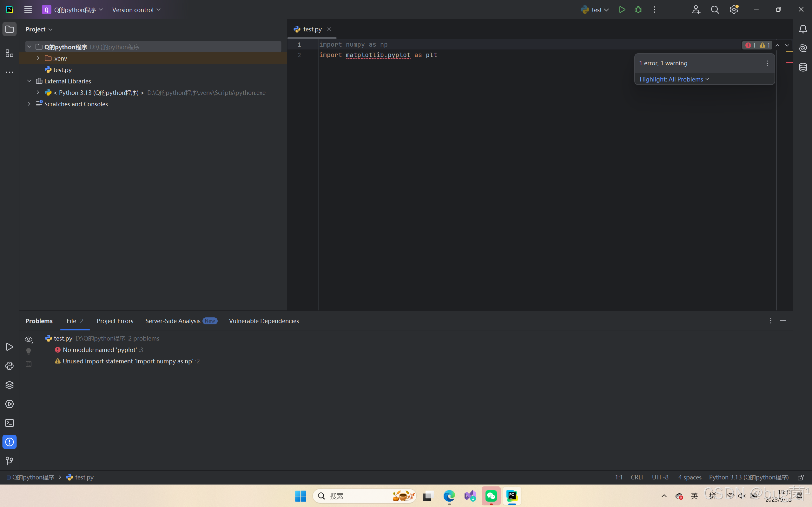Open Version control dropdown
Screen dimensions: 812x507
tap(136, 10)
